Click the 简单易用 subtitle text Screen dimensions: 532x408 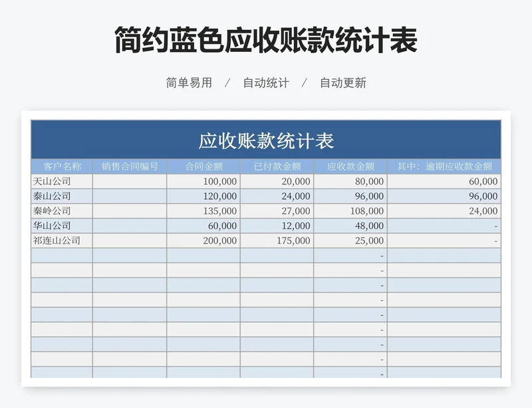click(x=189, y=83)
